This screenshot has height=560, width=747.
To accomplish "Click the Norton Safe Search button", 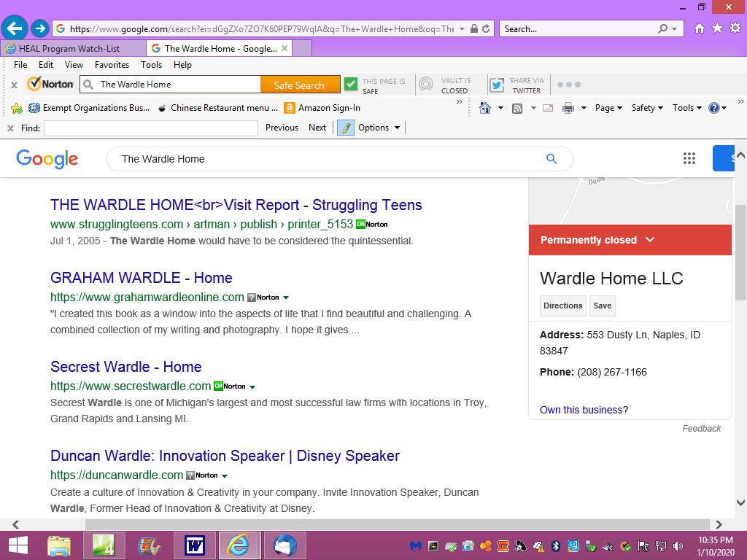I will coord(300,85).
